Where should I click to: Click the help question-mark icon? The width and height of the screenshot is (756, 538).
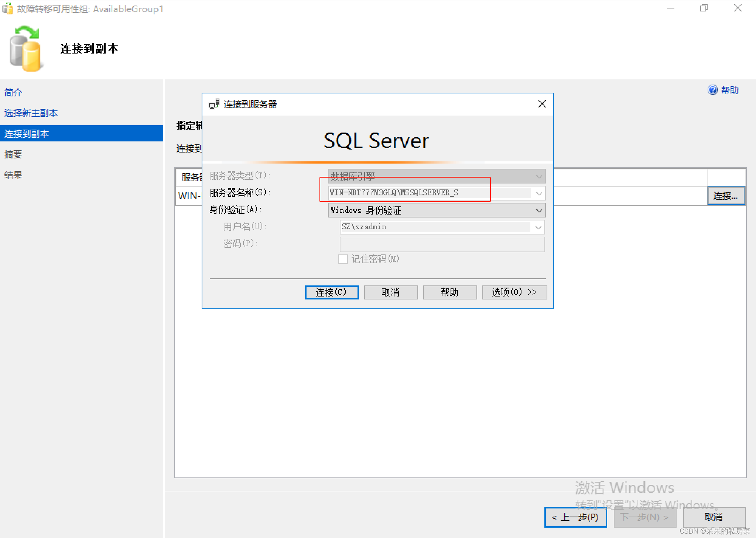pyautogui.click(x=712, y=90)
